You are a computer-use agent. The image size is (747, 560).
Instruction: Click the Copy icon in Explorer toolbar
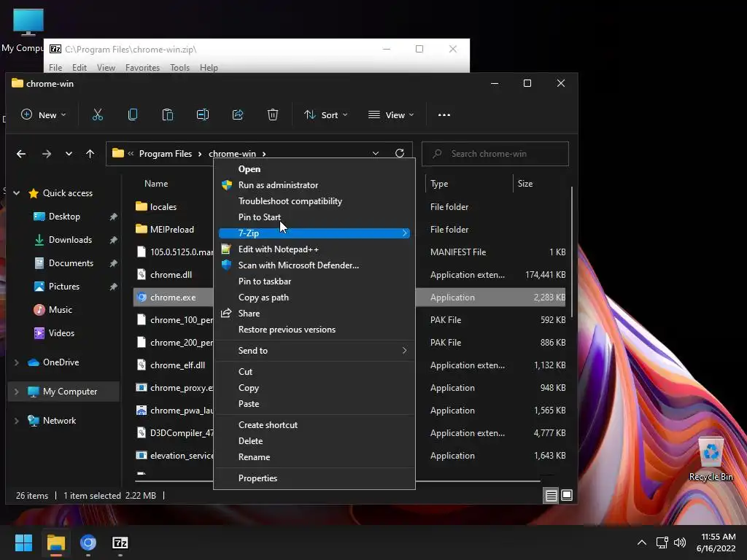133,114
